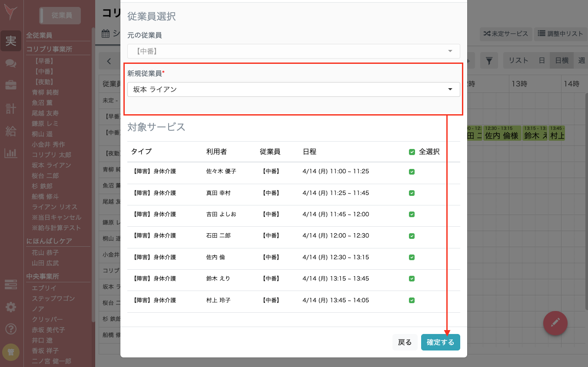The image size is (588, 367).
Task: Click the red pencil edit floating button
Action: pyautogui.click(x=555, y=323)
